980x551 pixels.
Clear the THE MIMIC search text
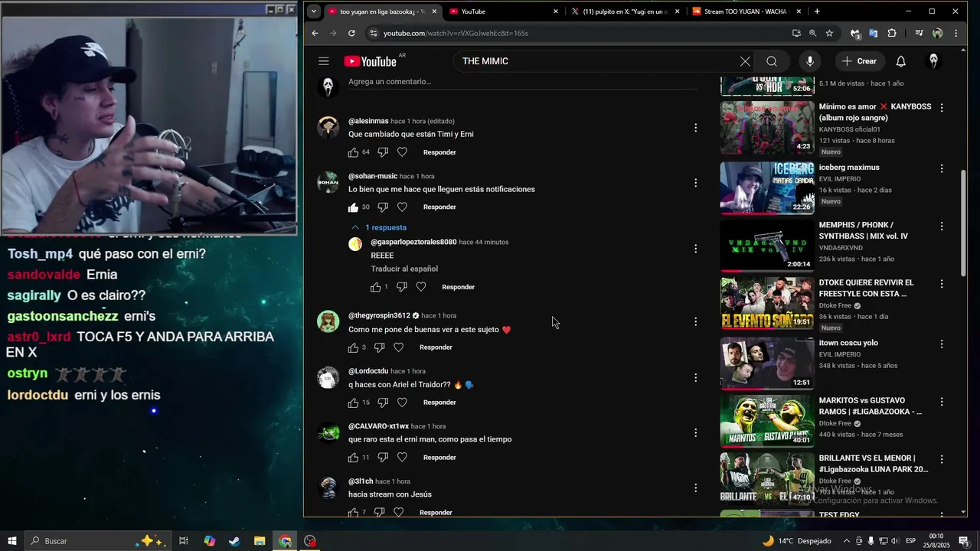(x=745, y=61)
